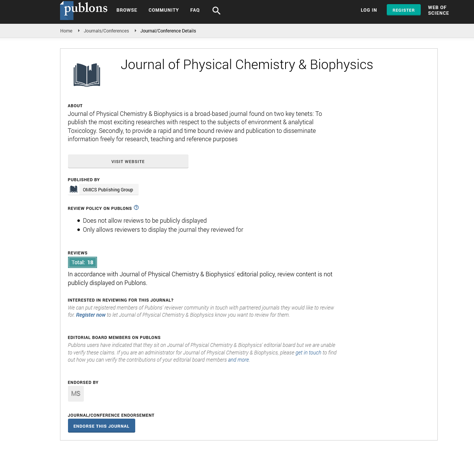Click the review policy help icon

tap(136, 208)
